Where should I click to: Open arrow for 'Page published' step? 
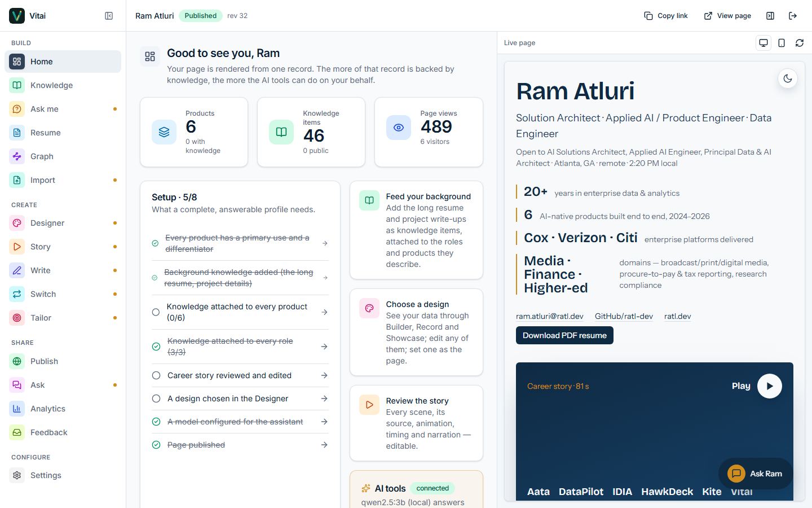point(324,445)
